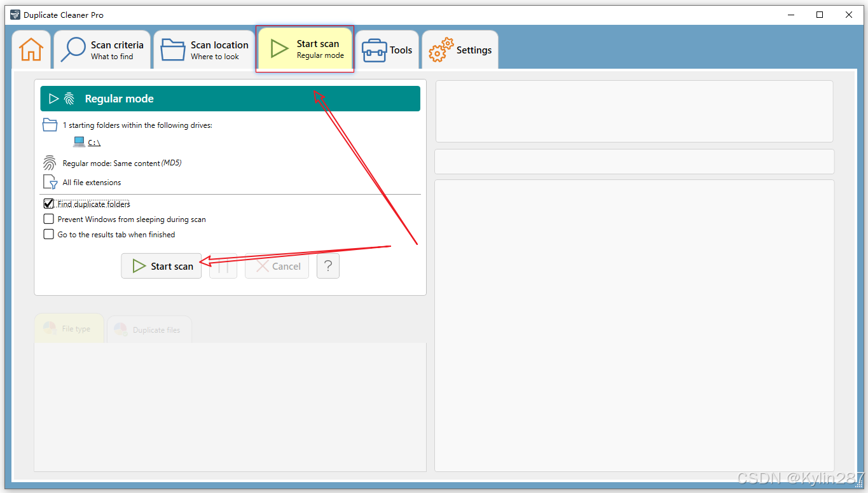
Task: Open the Settings tab
Action: (460, 50)
